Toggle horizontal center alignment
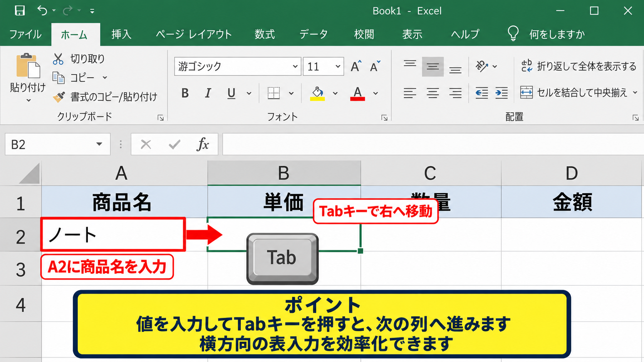The image size is (644, 362). [433, 93]
